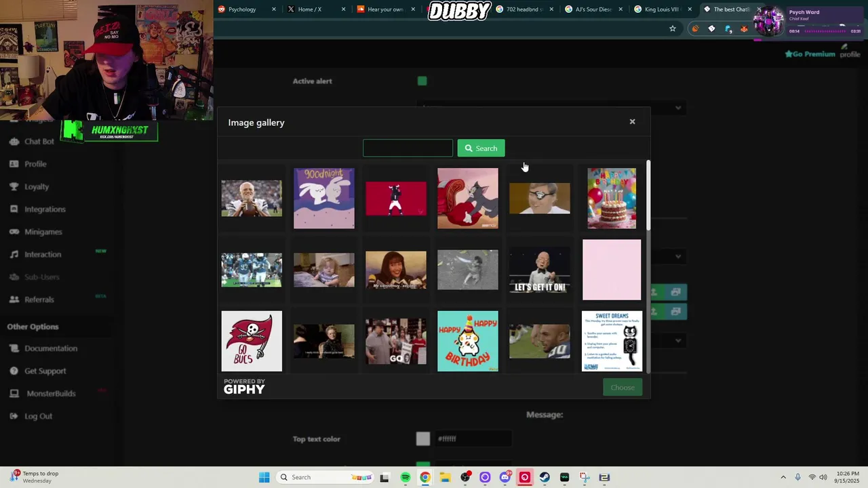
Task: Show hidden system tray icons
Action: click(783, 477)
